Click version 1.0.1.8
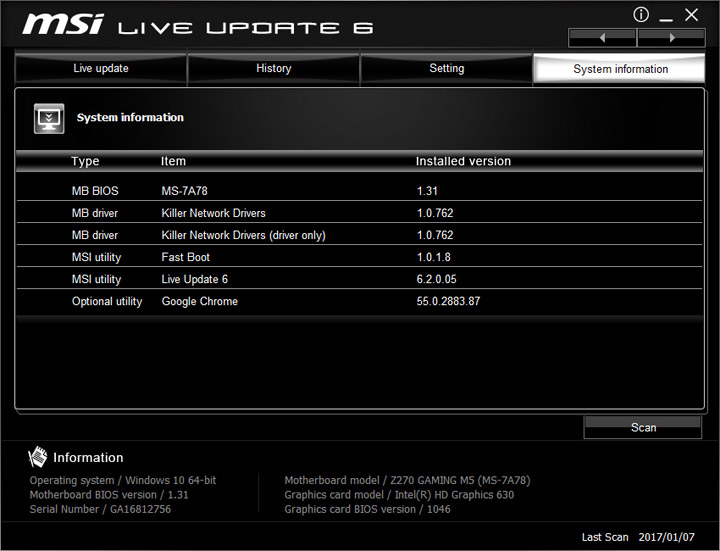Image resolution: width=720 pixels, height=551 pixels. 433,257
